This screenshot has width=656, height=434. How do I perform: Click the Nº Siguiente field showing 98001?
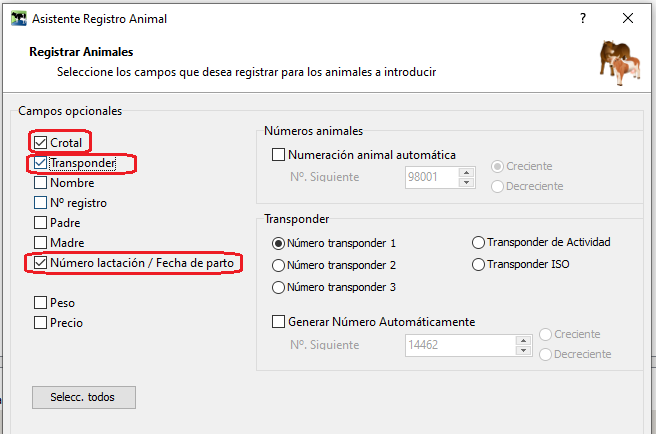click(430, 177)
